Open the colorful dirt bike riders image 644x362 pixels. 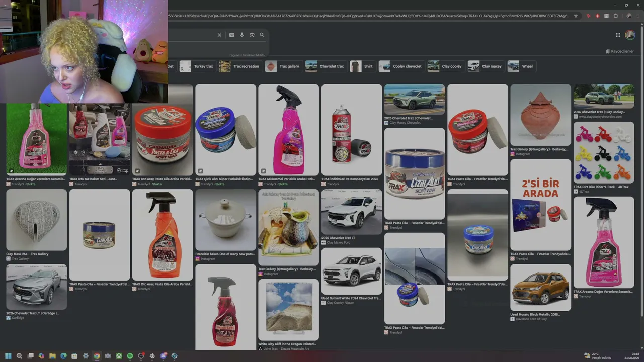pos(604,152)
